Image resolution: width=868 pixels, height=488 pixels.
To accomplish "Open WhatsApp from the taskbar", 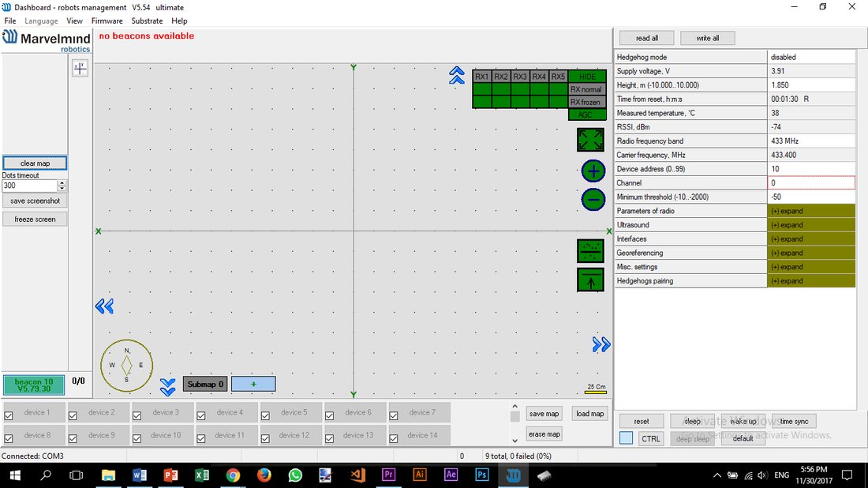I will tap(295, 475).
